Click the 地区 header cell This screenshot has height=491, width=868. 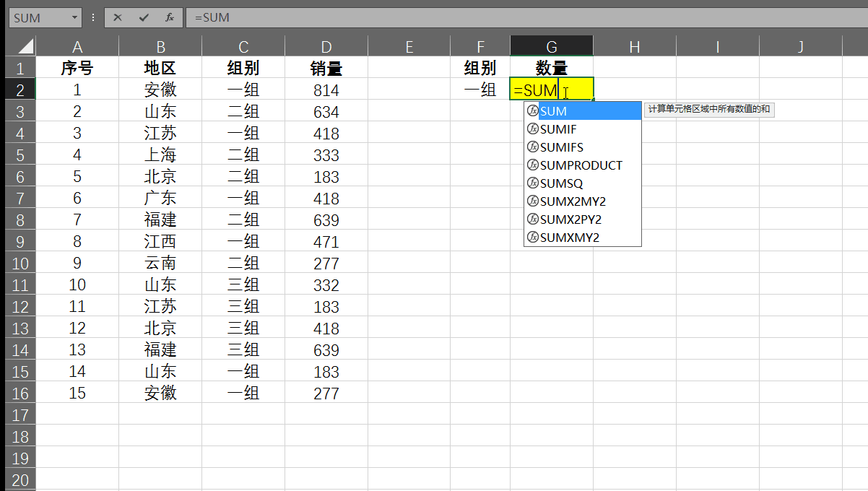[x=160, y=69]
